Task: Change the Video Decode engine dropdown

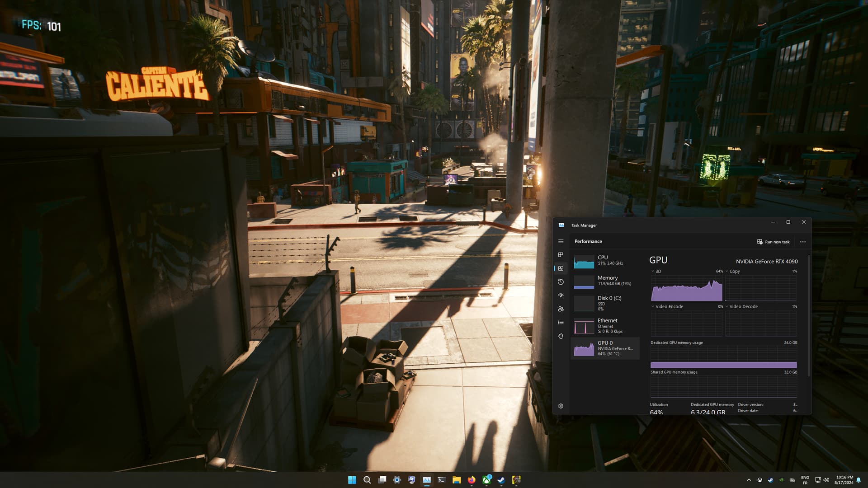Action: click(727, 306)
